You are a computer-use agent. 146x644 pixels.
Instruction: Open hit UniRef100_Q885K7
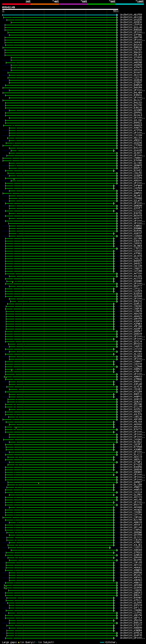(131, 331)
